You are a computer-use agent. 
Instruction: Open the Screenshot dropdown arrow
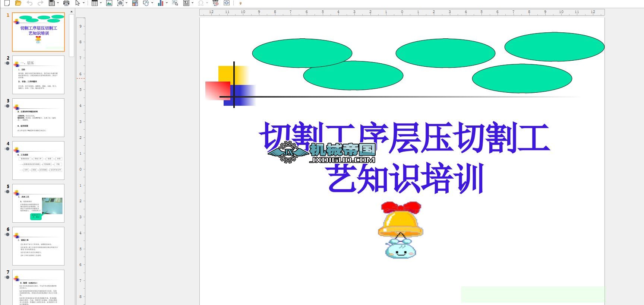(127, 3)
